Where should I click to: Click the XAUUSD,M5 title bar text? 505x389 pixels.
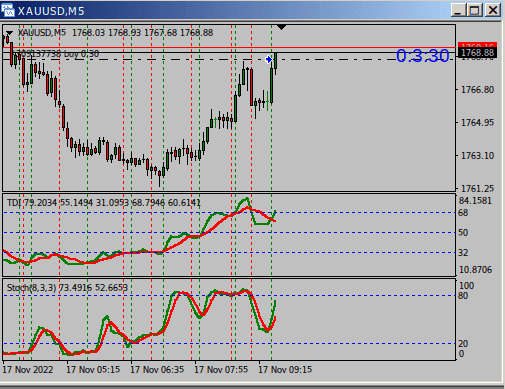[51, 11]
